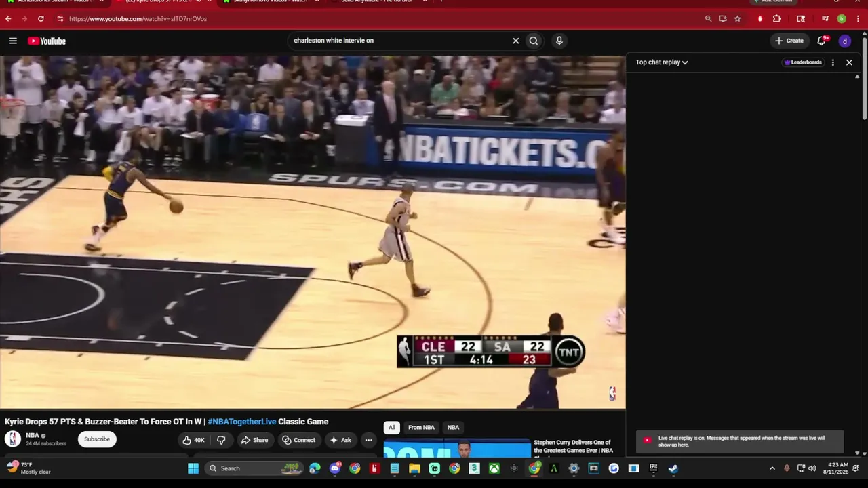Bookmark this page with the star
Viewport: 868px width, 488px height.
click(738, 19)
